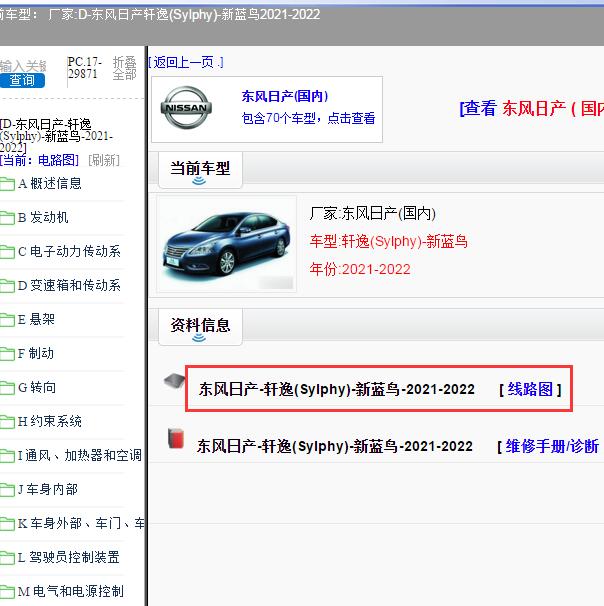Open J 车身内部 category
The height and width of the screenshot is (606, 604).
point(48,490)
